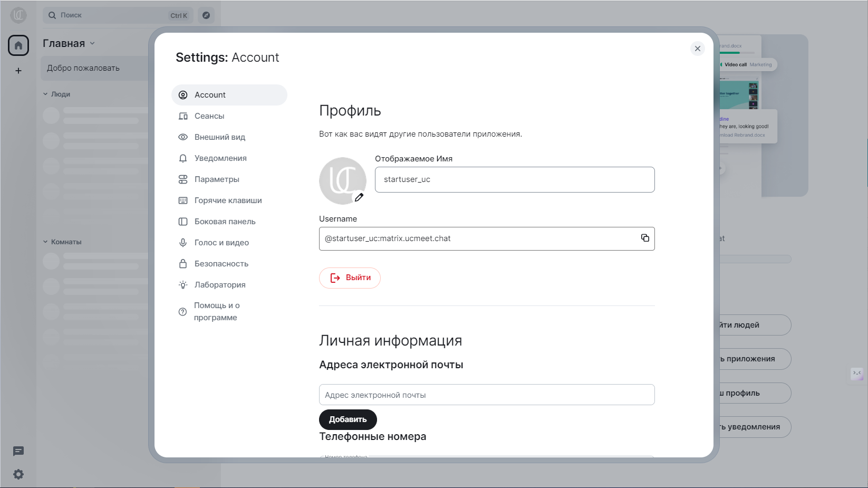868x488 pixels.
Task: Go to Безопасность settings
Action: [x=221, y=264]
